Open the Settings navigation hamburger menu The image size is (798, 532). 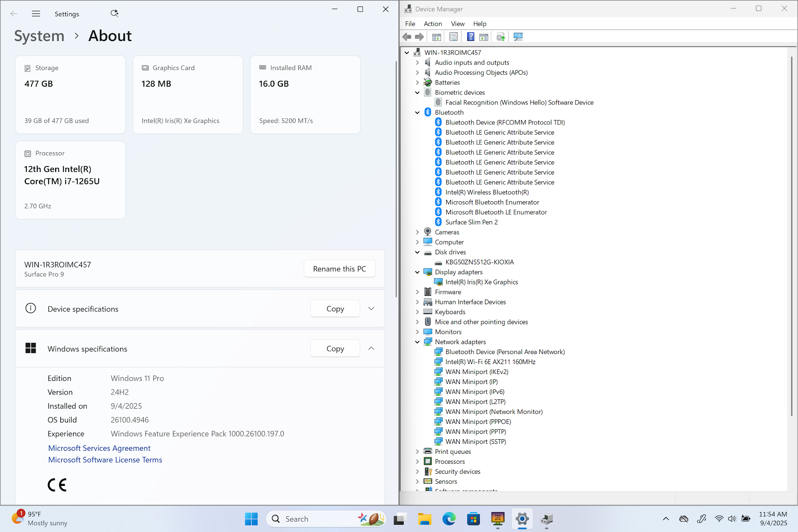36,14
